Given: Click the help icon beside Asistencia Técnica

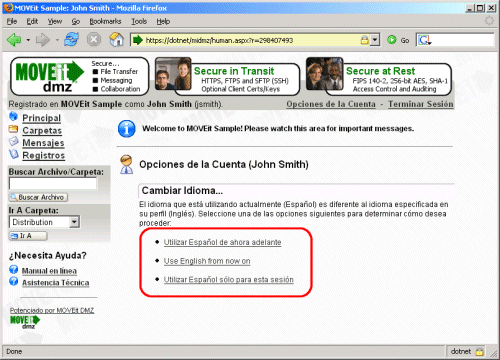Looking at the screenshot, I should tap(13, 281).
